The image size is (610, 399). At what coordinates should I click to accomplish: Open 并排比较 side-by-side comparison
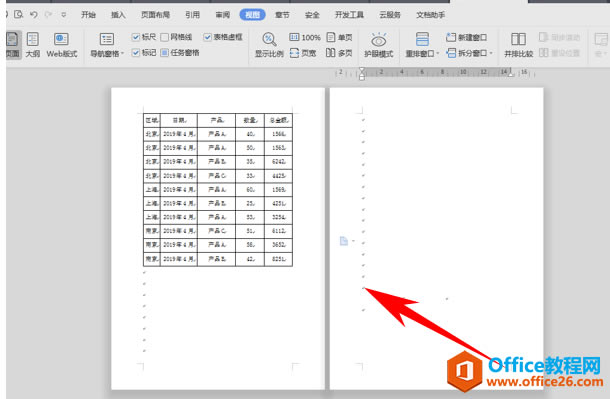pos(519,45)
